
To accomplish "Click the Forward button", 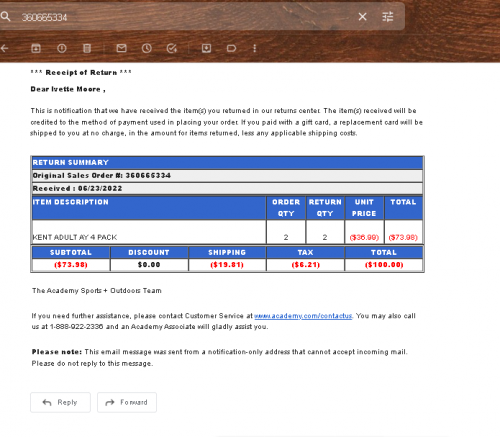I will coord(127,402).
